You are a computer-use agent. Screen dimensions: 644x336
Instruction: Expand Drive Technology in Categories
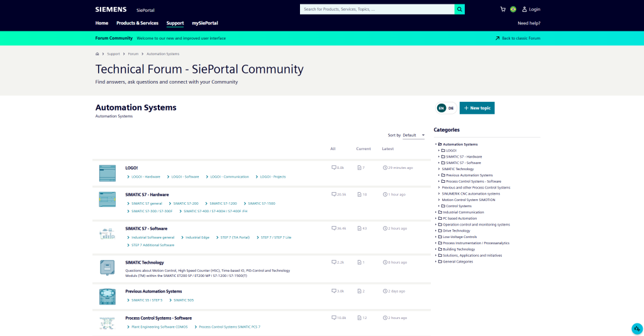pos(436,230)
